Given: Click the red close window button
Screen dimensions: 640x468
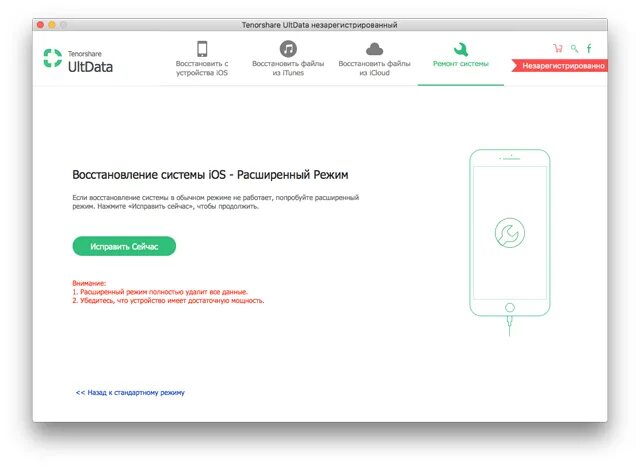Looking at the screenshot, I should pyautogui.click(x=40, y=25).
